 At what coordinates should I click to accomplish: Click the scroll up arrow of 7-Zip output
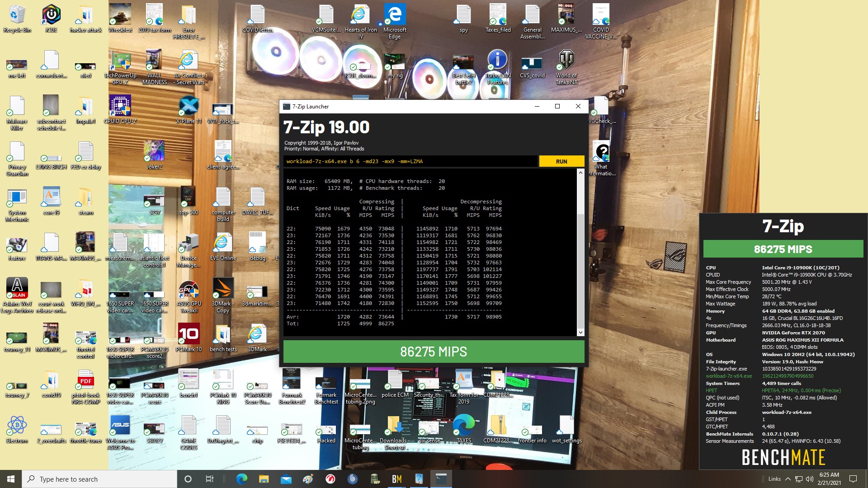tap(580, 173)
